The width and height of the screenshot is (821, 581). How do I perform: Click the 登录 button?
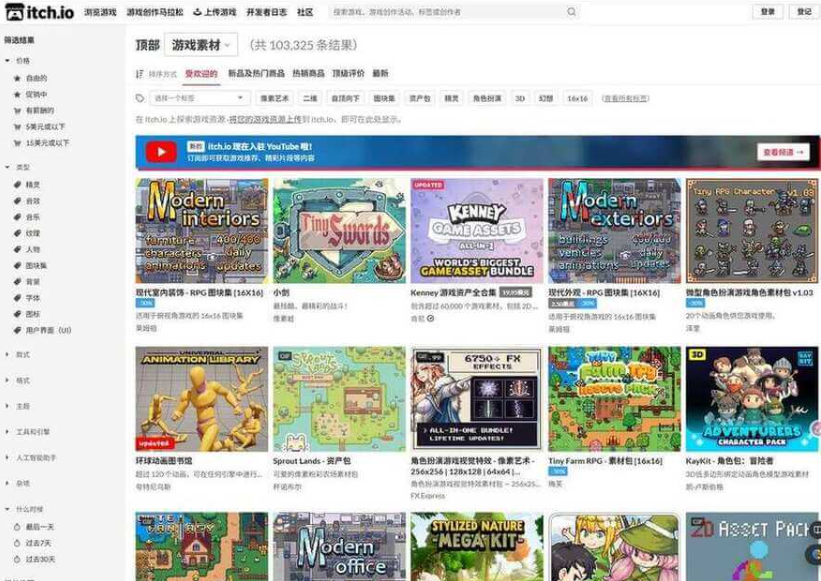coord(768,12)
